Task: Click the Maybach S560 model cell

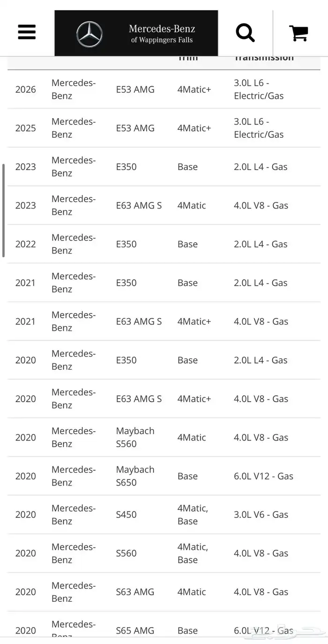Action: (135, 437)
